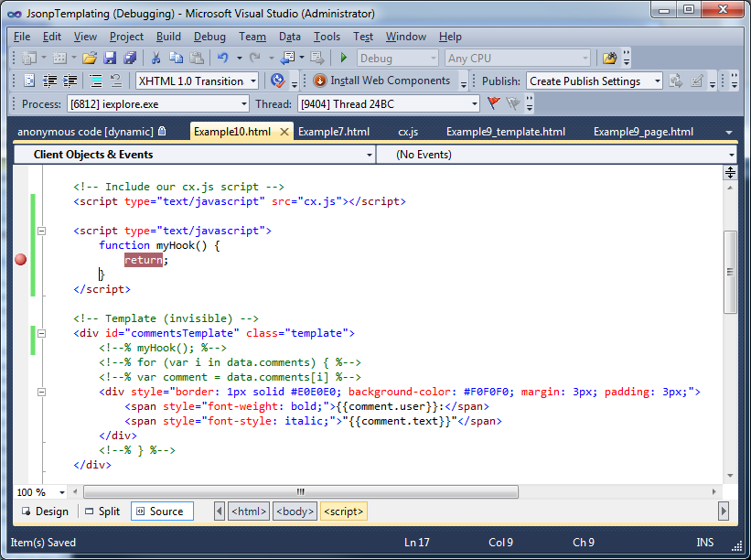This screenshot has width=751, height=560.
Task: Collapse the commentsTemplate div outlining region
Action: (42, 333)
